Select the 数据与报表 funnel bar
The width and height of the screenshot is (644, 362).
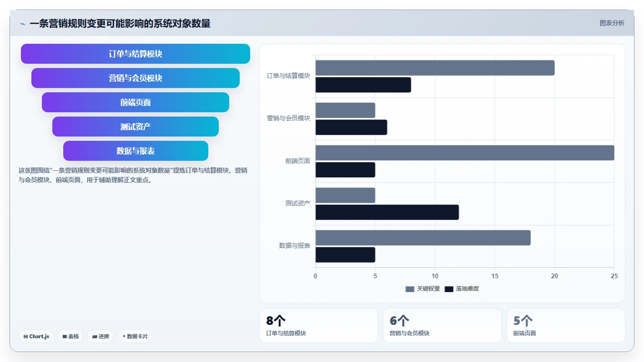click(x=136, y=151)
